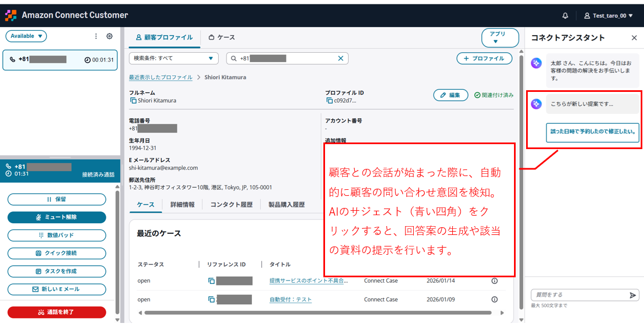The width and height of the screenshot is (644, 329).
Task: Show info for the 2026/01/09 case
Action: tap(495, 299)
